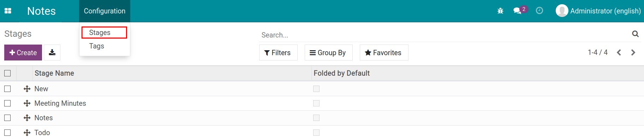Focus the Search input field

coord(445,35)
